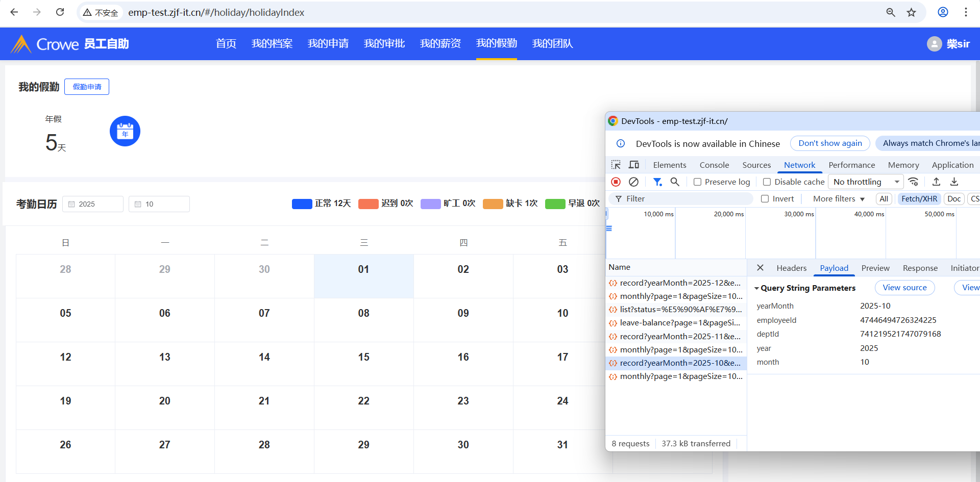
Task: Activate the DevTools inspect element picker
Action: point(616,165)
